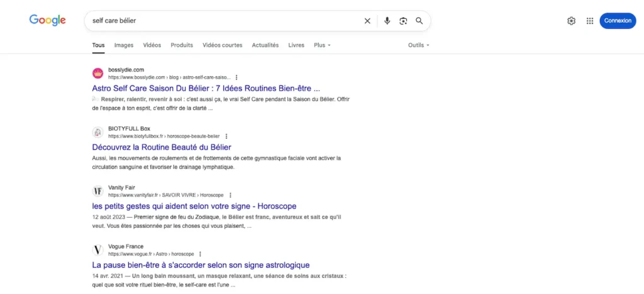This screenshot has height=294, width=644.
Task: Click inside the search input field
Action: pyautogui.click(x=220, y=21)
